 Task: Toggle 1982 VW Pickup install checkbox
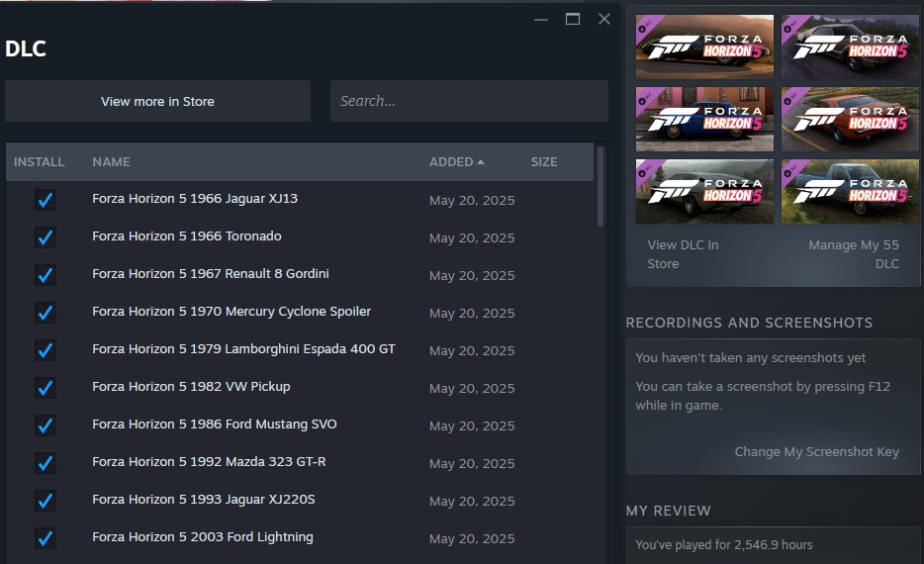46,388
